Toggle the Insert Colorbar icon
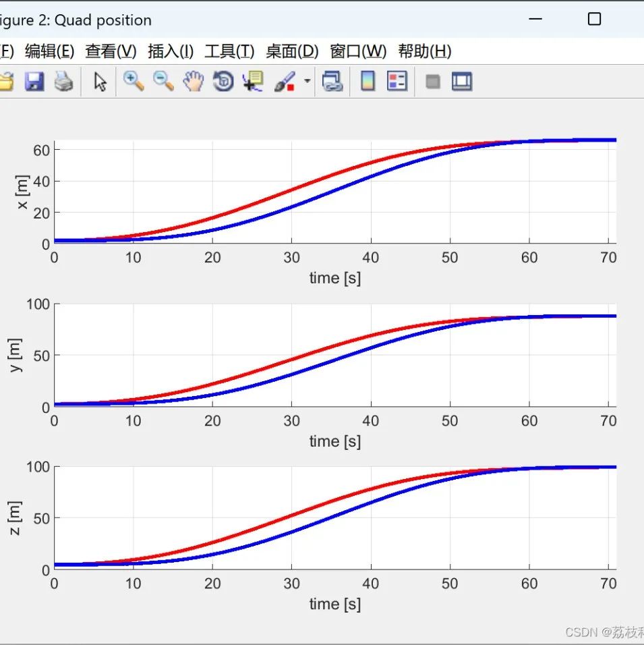 [368, 81]
